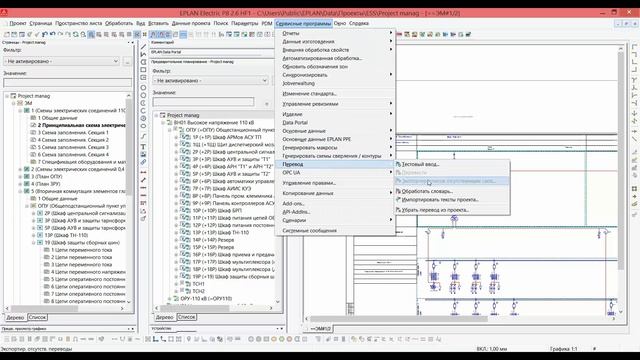
Task: Collapse the '5 (Вторичная коммутация' tree node
Action: tap(20, 191)
